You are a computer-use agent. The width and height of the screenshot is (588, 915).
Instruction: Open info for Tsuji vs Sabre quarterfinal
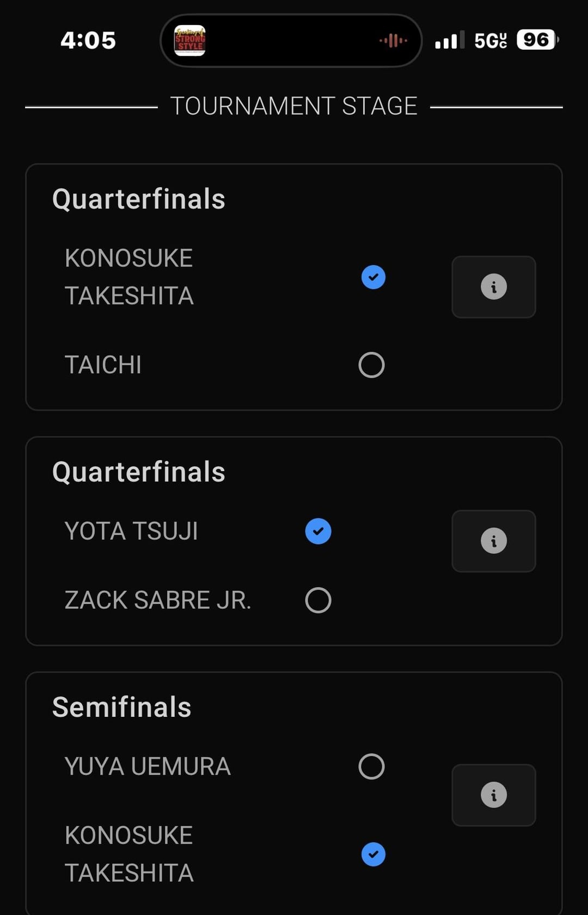pos(494,541)
